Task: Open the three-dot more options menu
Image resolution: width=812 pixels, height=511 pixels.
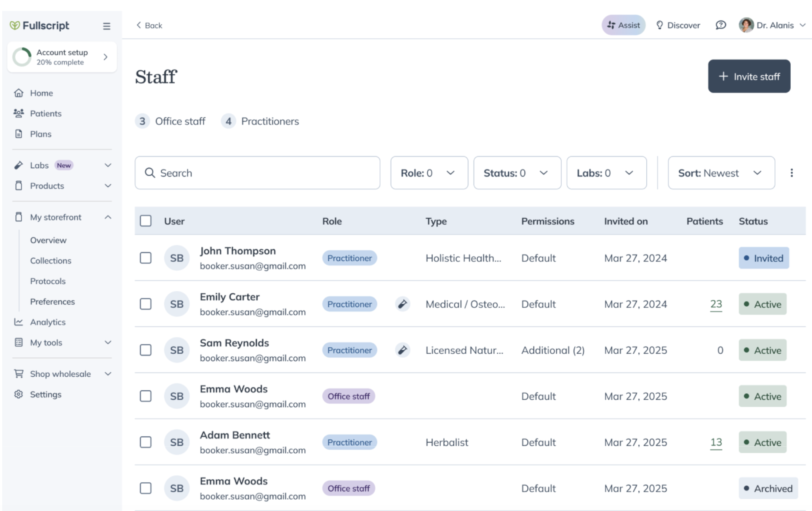Action: pyautogui.click(x=792, y=173)
